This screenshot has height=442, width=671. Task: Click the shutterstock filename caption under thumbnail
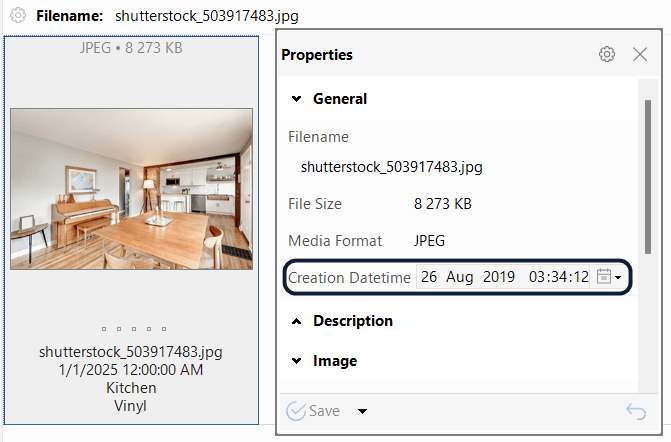point(131,352)
